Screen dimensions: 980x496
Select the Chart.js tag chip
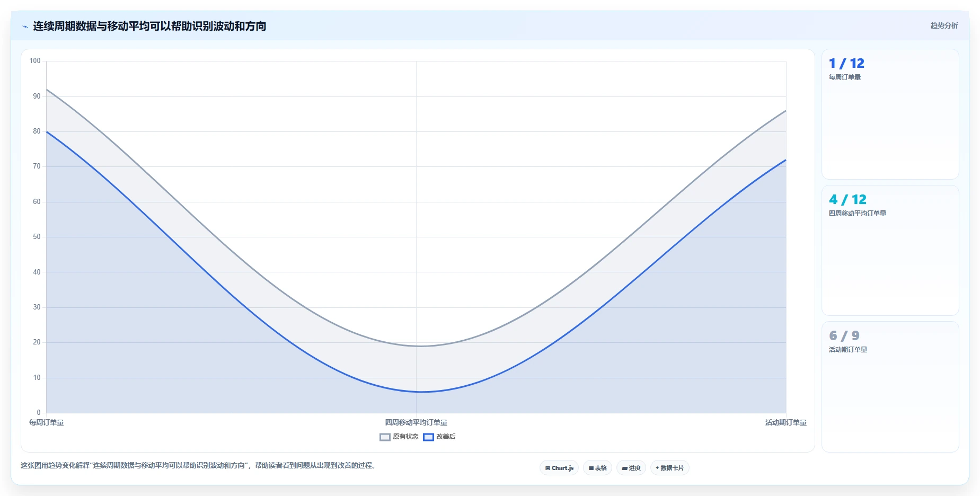tap(559, 468)
